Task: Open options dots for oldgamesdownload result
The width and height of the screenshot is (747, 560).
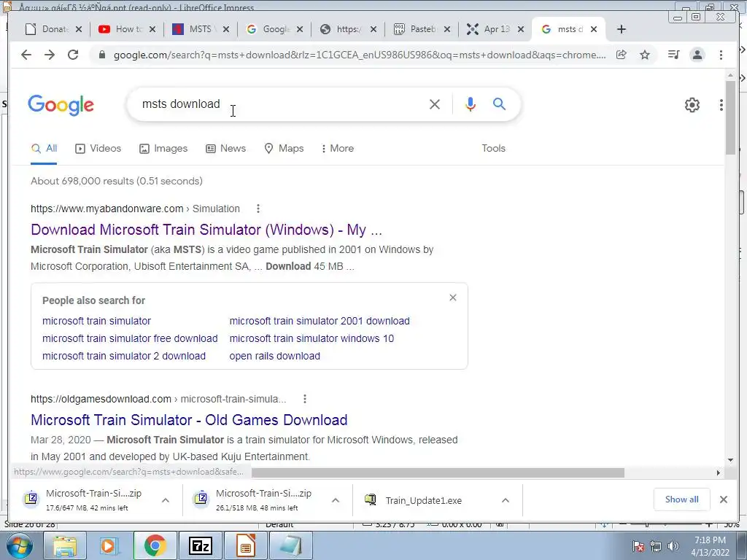Action: point(304,399)
